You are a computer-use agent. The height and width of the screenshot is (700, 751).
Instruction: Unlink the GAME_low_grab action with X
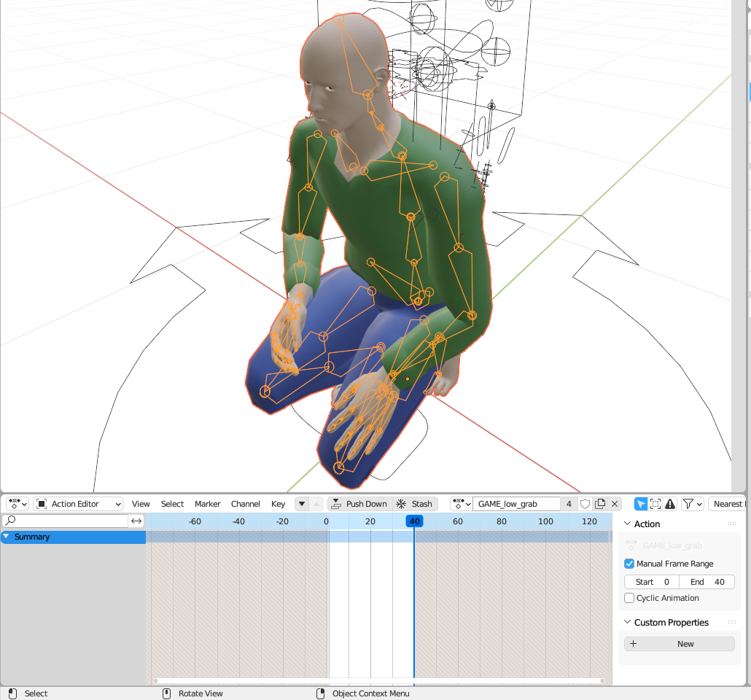(x=615, y=504)
